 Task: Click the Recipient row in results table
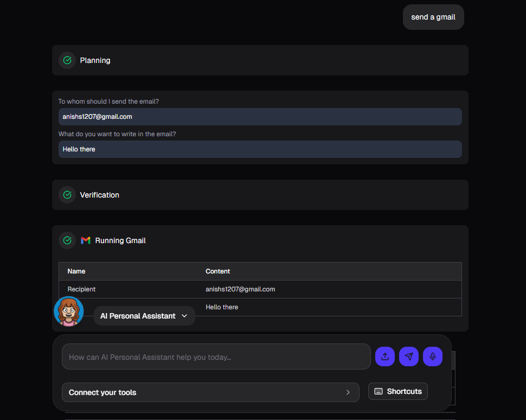coord(260,289)
